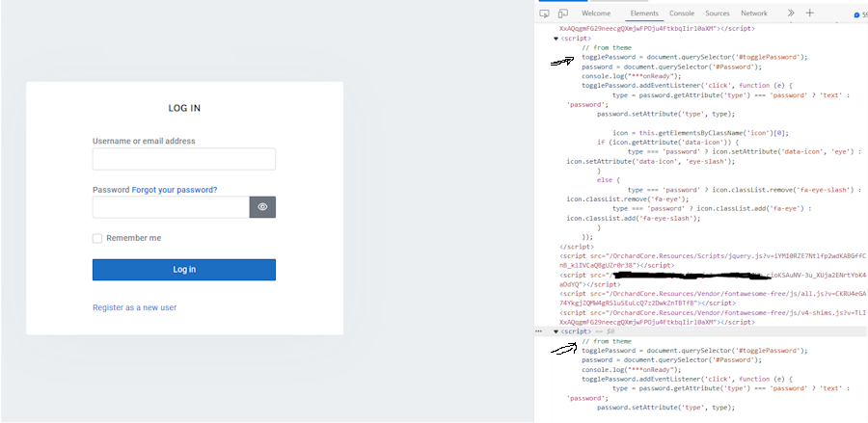
Task: Select the Elements tab
Action: pyautogui.click(x=644, y=13)
